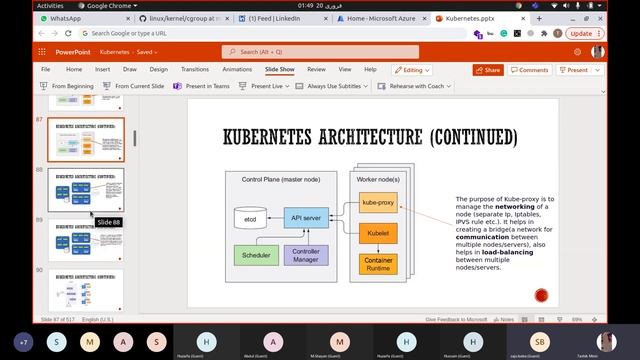Image resolution: width=640 pixels, height=360 pixels.
Task: Click the Always Use Subtitles button
Action: pos(329,86)
